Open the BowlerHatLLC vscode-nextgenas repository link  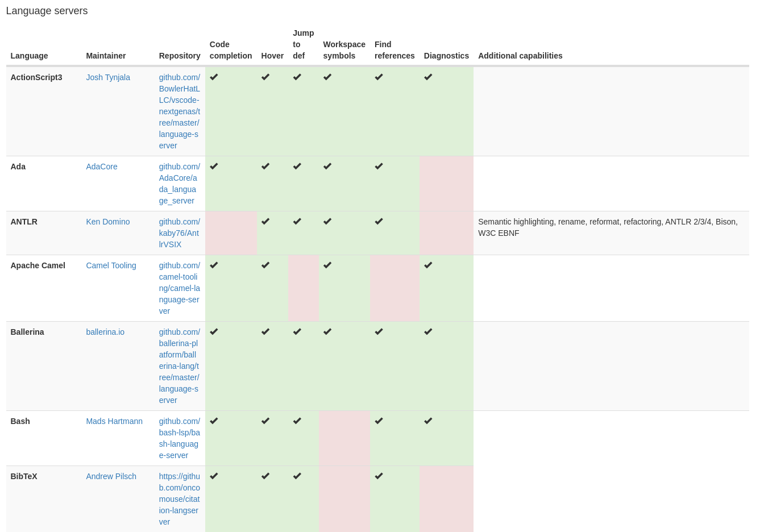[180, 111]
